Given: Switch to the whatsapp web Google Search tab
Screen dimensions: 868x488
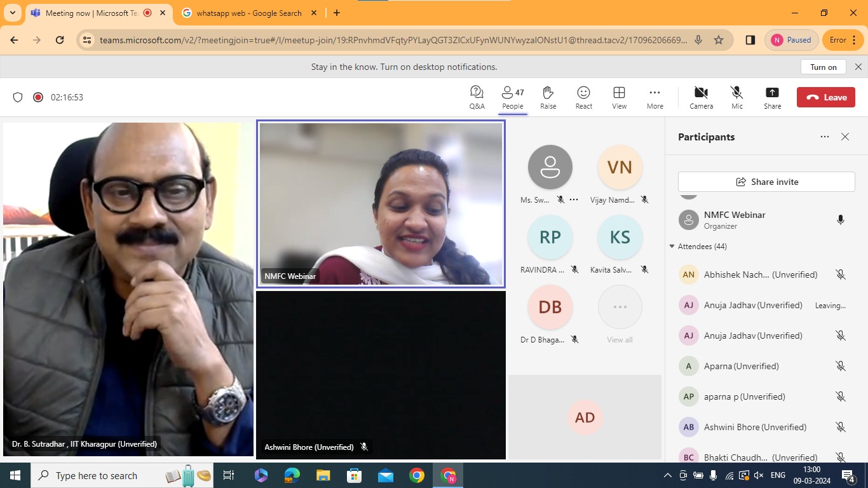Looking at the screenshot, I should 248,13.
